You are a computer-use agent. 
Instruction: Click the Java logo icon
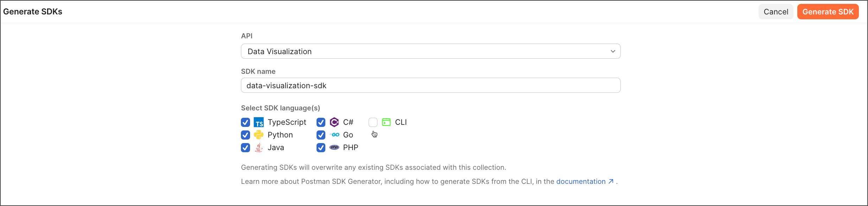pos(259,148)
